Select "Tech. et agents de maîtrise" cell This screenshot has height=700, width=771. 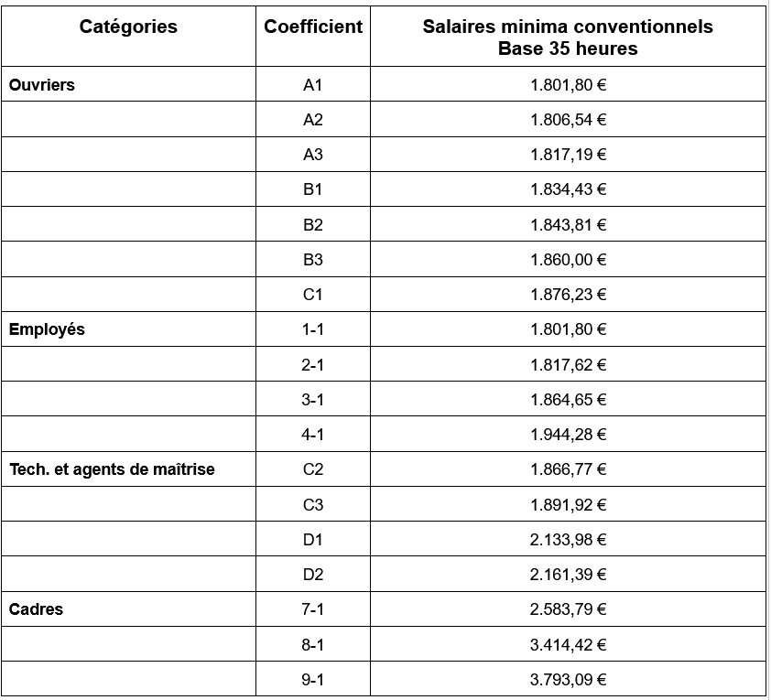112,469
